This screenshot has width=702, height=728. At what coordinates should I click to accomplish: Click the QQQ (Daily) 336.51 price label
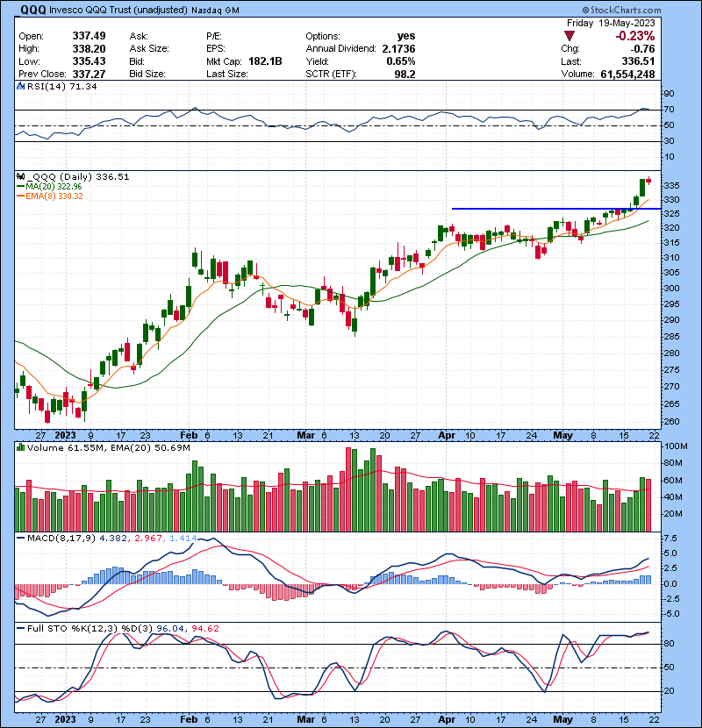click(x=78, y=177)
